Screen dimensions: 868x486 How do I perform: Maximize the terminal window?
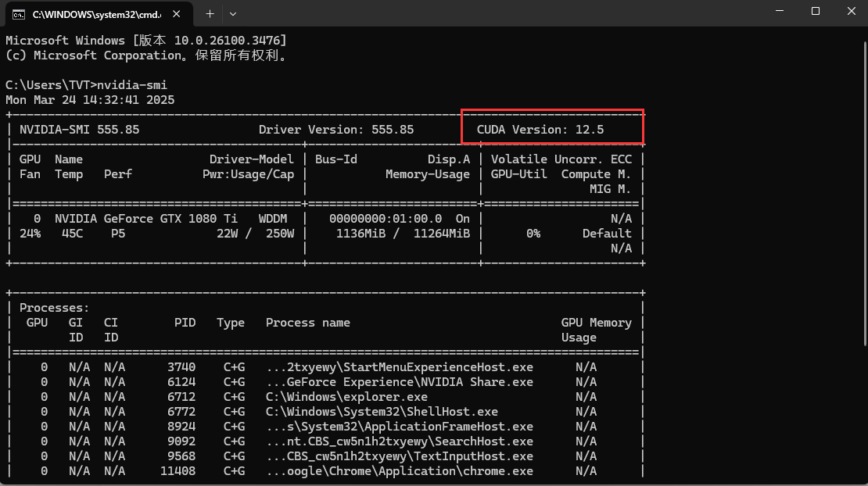coord(816,12)
